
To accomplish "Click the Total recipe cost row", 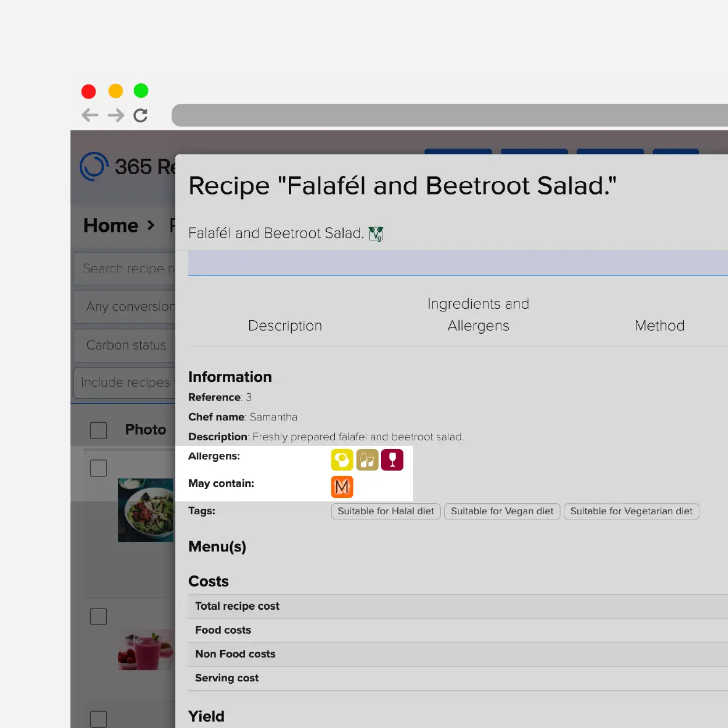I will point(458,606).
